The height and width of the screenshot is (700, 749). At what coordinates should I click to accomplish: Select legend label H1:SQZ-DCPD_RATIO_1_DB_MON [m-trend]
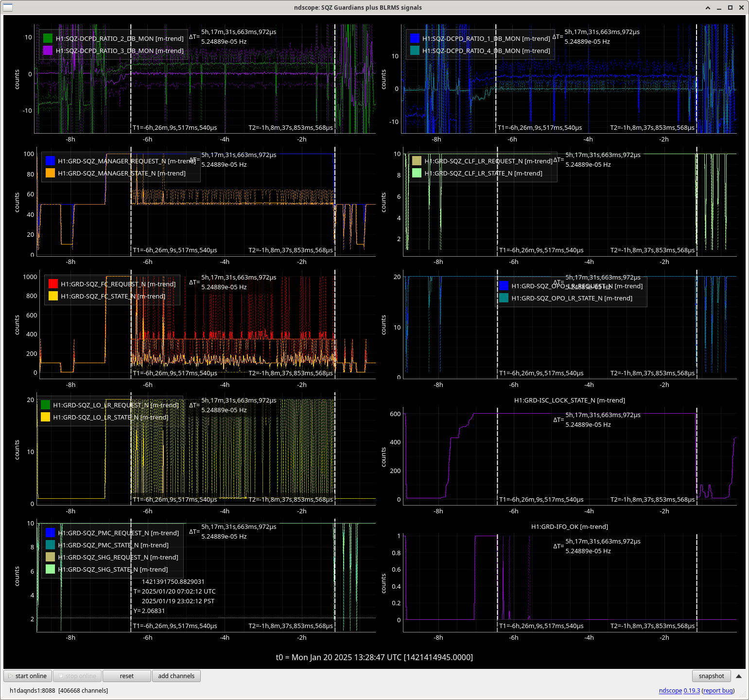[x=486, y=38]
